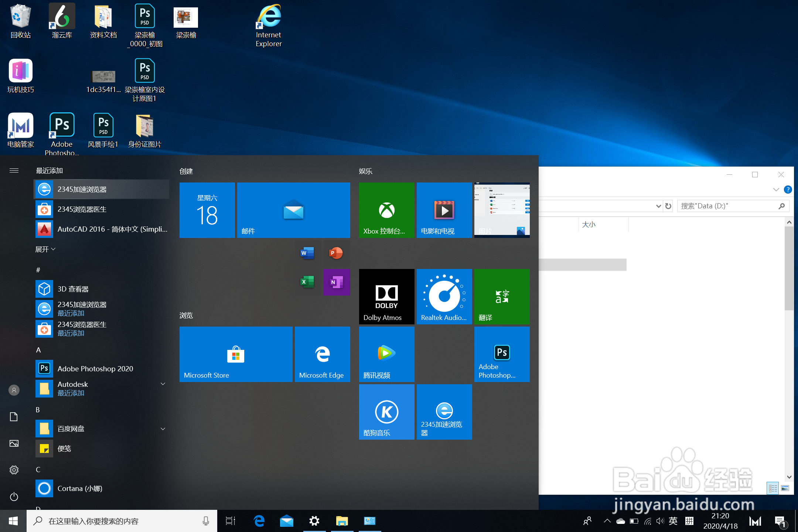This screenshot has height=532, width=798.
Task: Open the Mail tile (邮件)
Action: pyautogui.click(x=293, y=210)
